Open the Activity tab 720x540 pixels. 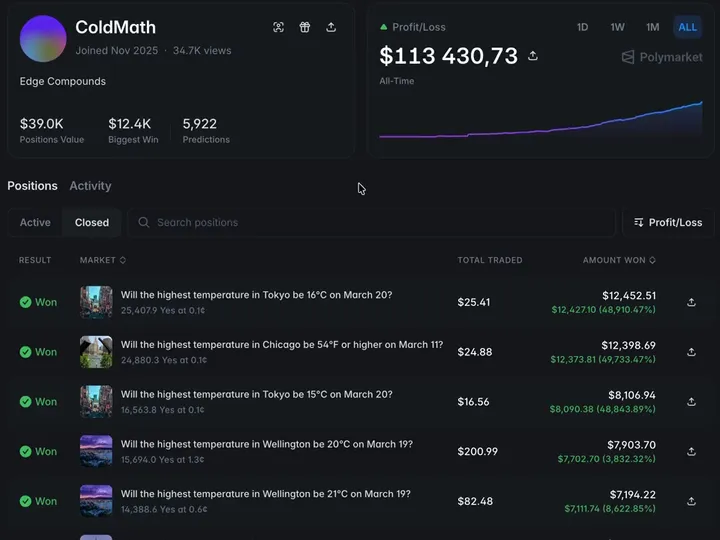[x=90, y=186]
